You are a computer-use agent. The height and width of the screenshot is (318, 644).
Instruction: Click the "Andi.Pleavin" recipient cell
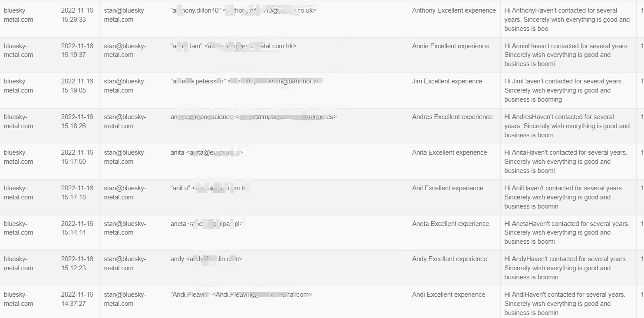pos(241,295)
